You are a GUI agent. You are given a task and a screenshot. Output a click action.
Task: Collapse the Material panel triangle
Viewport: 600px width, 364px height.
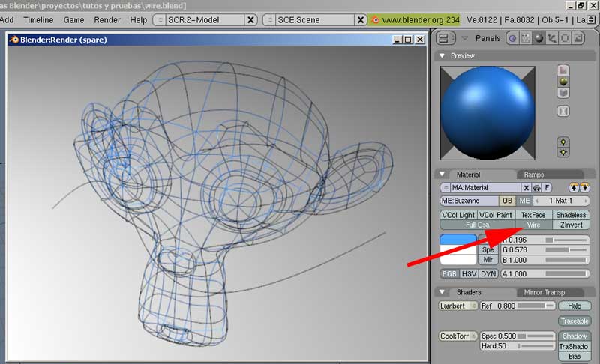point(442,175)
